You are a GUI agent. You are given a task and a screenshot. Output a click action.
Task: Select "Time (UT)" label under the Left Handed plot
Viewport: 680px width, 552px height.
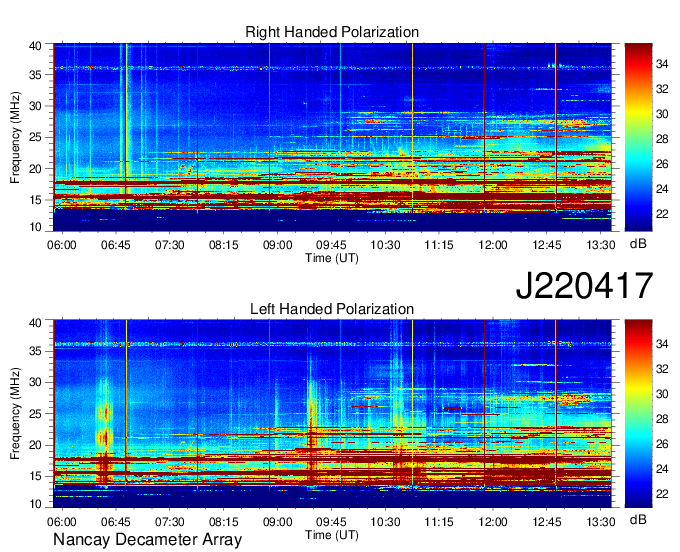[x=332, y=535]
